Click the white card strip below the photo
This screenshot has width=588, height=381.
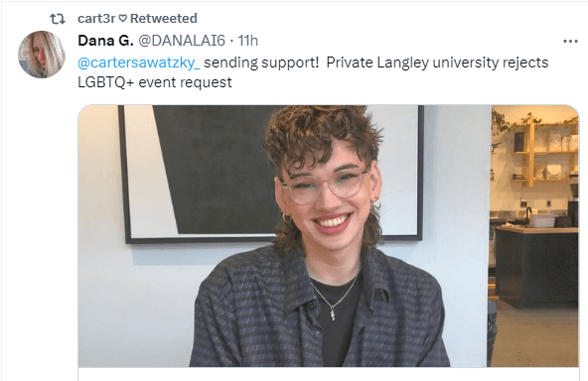[329, 374]
